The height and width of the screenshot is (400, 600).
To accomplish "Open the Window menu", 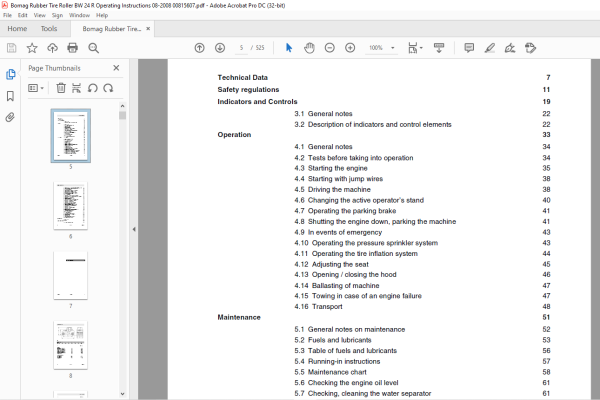I will click(79, 15).
